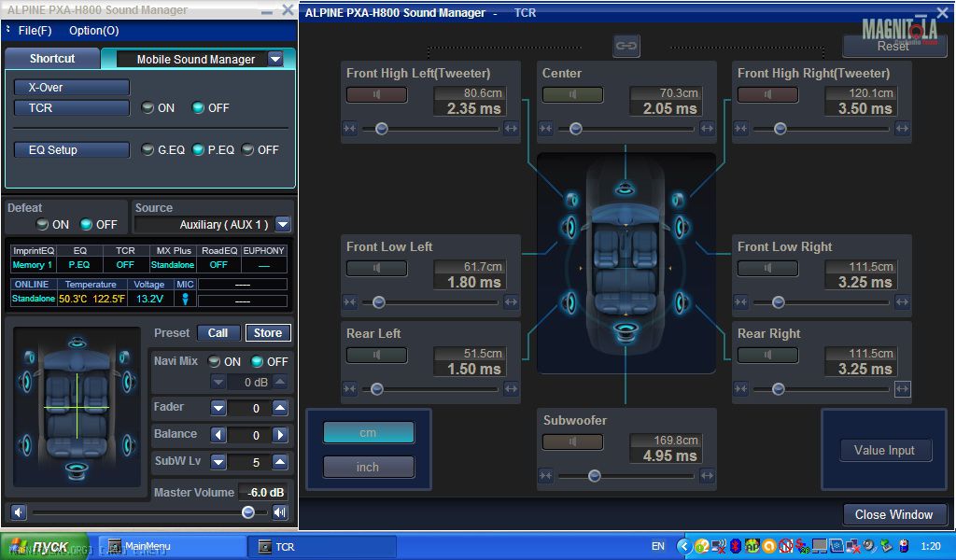Open the File(F) menu

click(35, 31)
